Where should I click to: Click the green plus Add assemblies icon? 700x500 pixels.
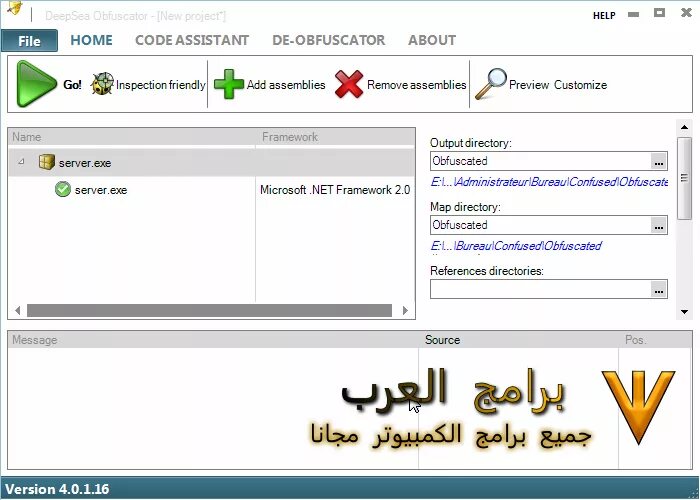229,84
